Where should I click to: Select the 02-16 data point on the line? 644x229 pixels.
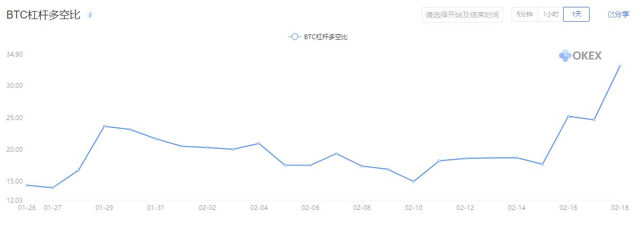[568, 116]
